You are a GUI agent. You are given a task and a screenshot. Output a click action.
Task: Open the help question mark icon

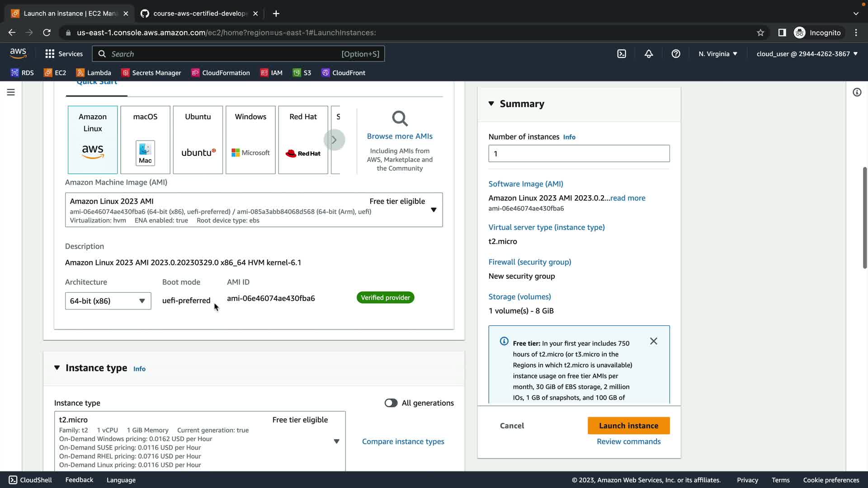(676, 54)
